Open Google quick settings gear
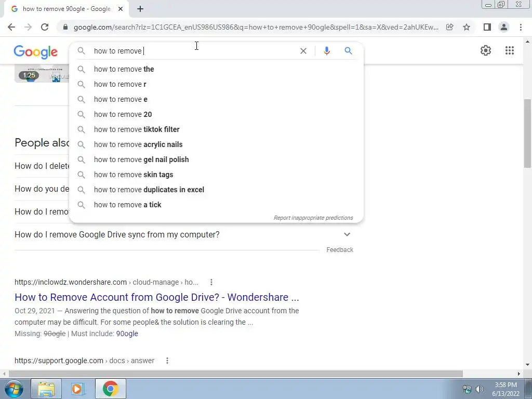This screenshot has height=399, width=532. coord(486,50)
